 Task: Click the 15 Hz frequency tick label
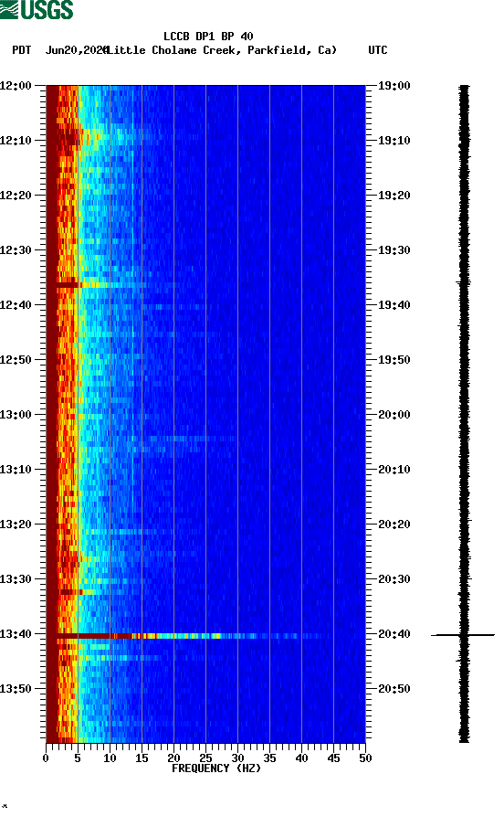142,758
